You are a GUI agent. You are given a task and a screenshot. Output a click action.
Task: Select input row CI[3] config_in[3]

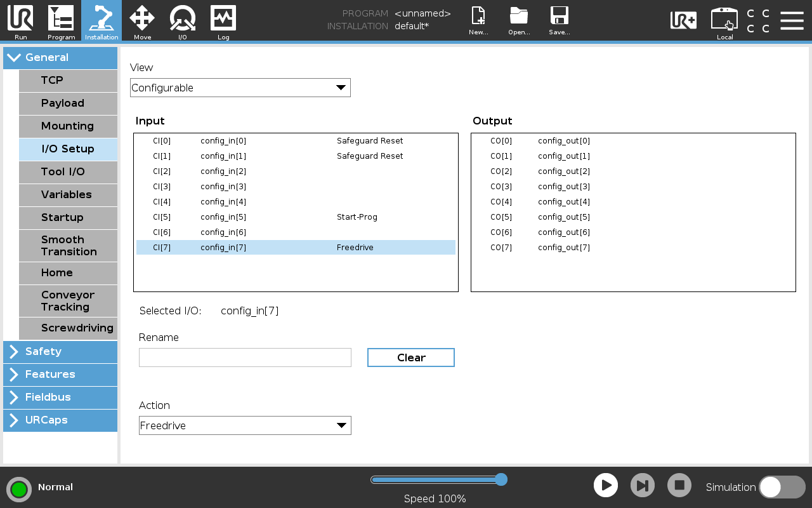click(x=296, y=187)
